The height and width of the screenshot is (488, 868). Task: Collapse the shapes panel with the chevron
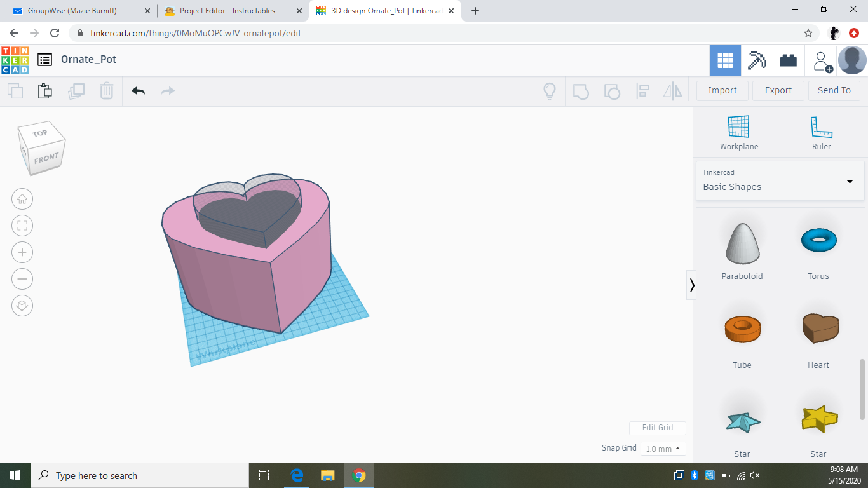point(692,285)
